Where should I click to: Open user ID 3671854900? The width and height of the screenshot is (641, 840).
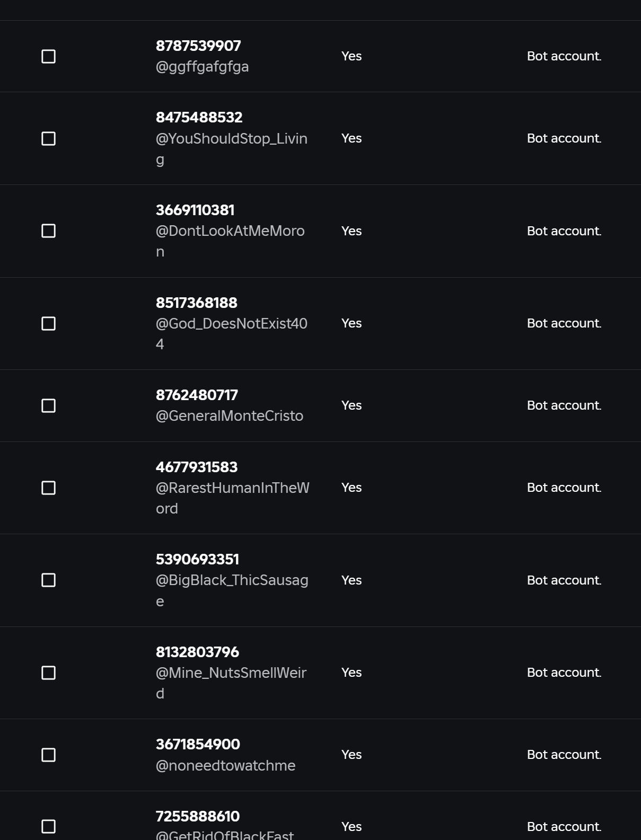coord(198,744)
